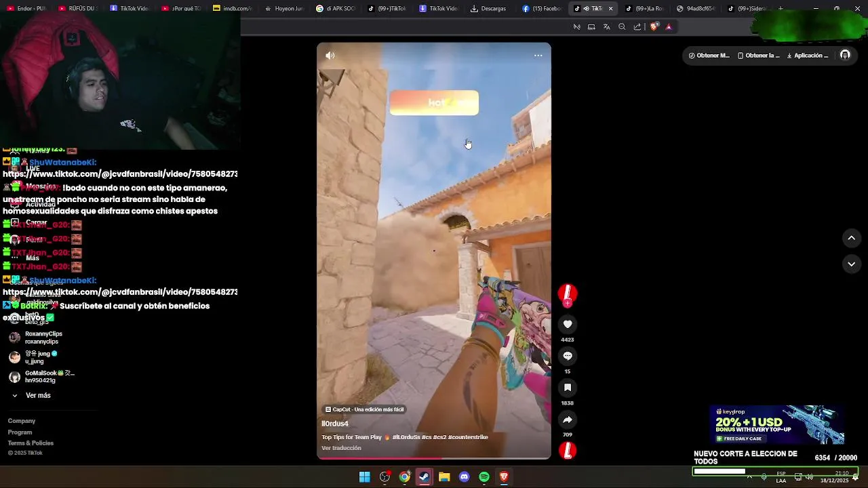Open the video's three-dot options menu
This screenshot has height=488, width=868.
click(538, 56)
